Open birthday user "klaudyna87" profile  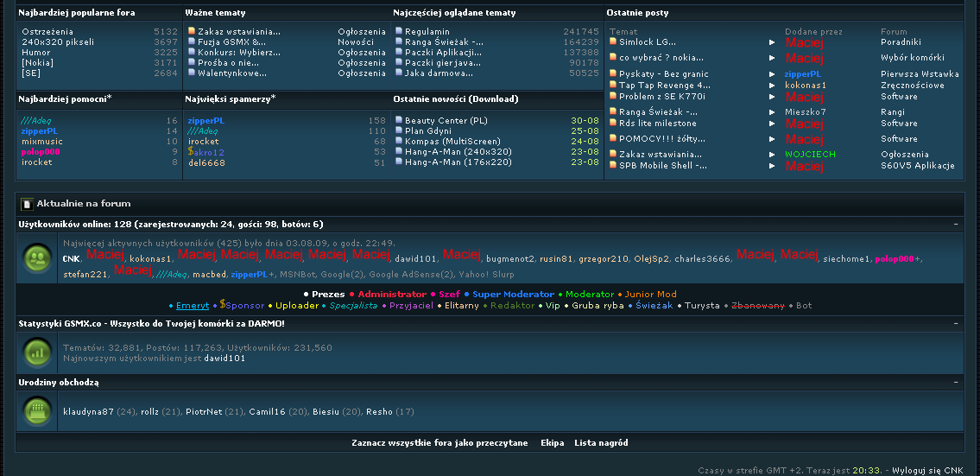[x=88, y=412]
